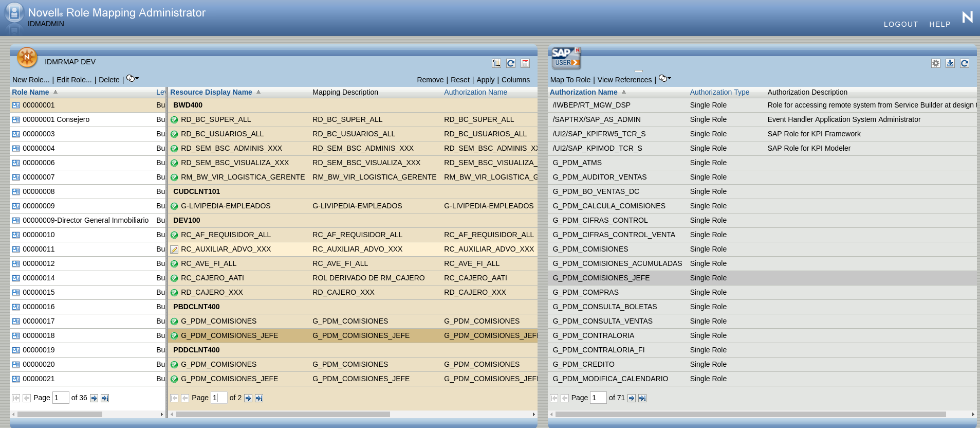Open the filter dropdown beside Delete
This screenshot has height=428, width=980.
click(x=133, y=79)
